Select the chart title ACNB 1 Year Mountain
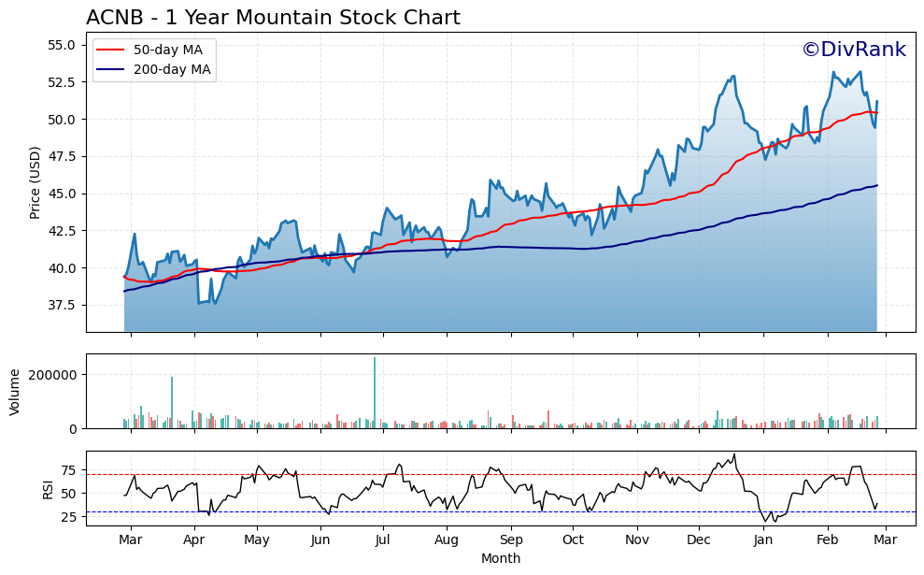Image resolution: width=924 pixels, height=575 pixels. 273,16
